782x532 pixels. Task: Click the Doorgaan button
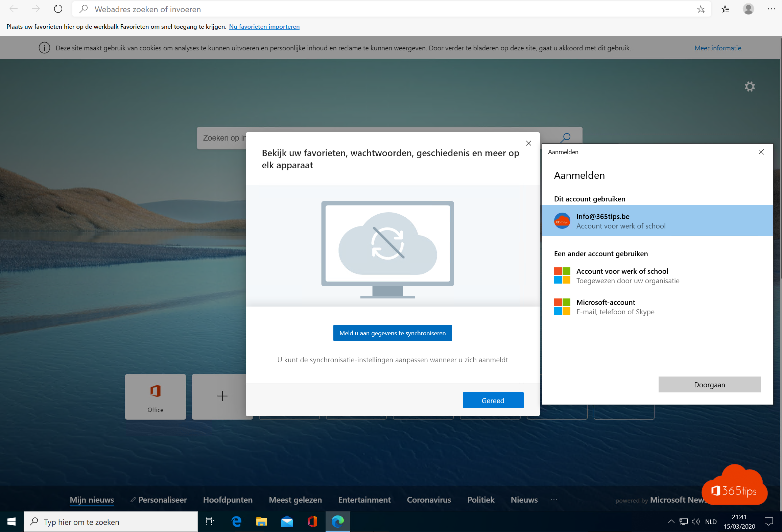(710, 385)
